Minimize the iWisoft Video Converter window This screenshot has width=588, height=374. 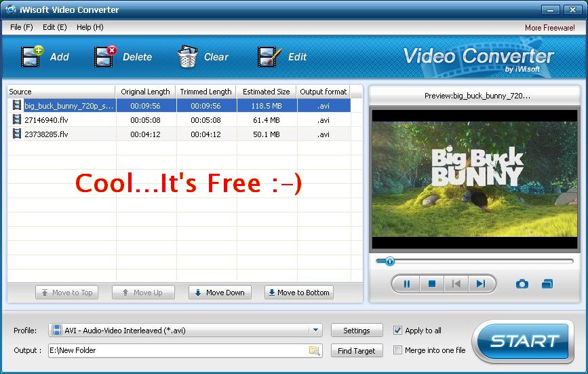click(551, 10)
